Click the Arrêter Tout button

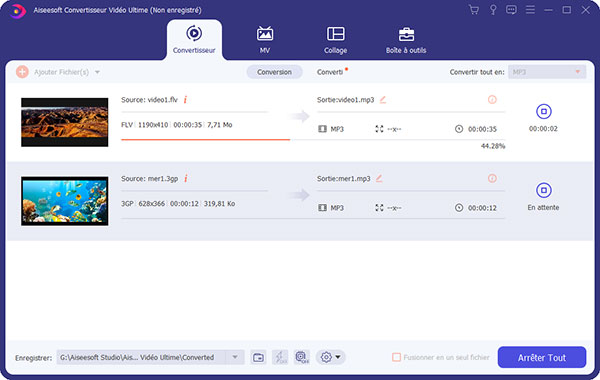[x=542, y=357]
